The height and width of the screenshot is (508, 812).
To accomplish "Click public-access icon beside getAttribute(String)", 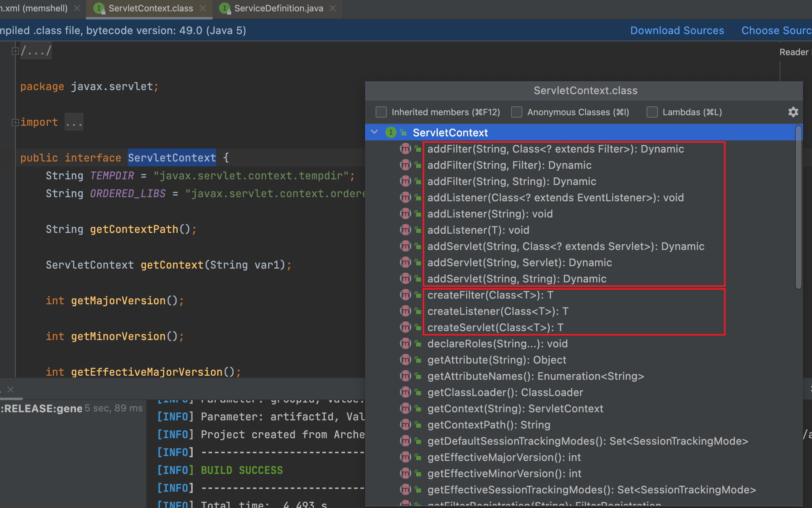I will (x=418, y=360).
